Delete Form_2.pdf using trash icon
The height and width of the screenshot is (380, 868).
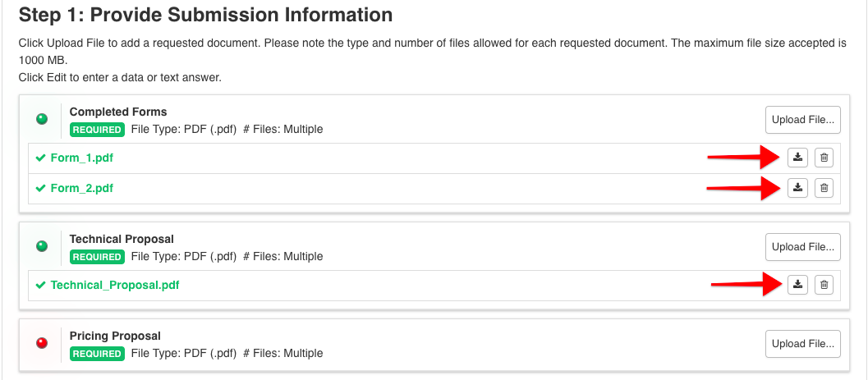click(x=824, y=188)
